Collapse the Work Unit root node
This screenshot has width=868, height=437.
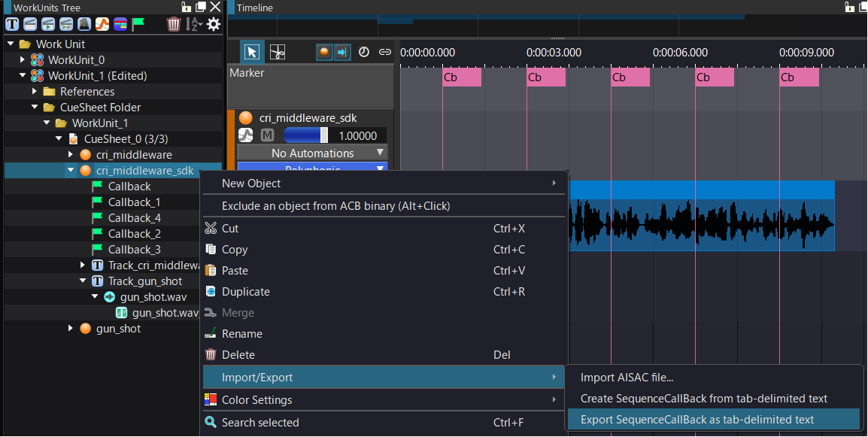(x=11, y=44)
